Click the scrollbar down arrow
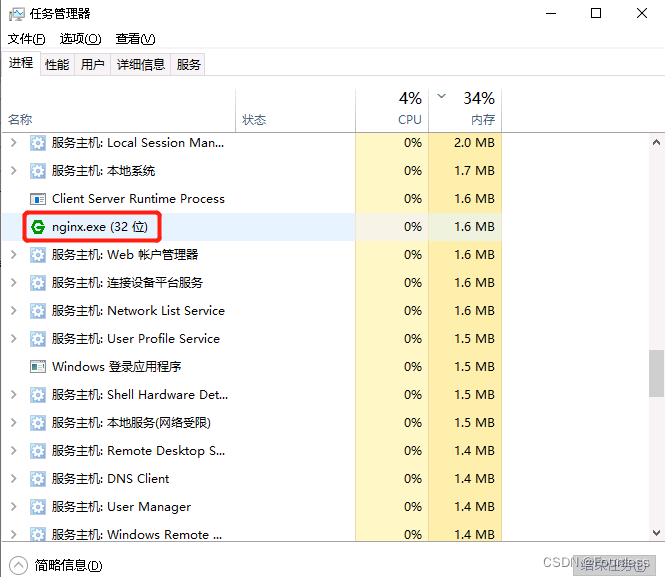The height and width of the screenshot is (577, 665). pyautogui.click(x=656, y=532)
